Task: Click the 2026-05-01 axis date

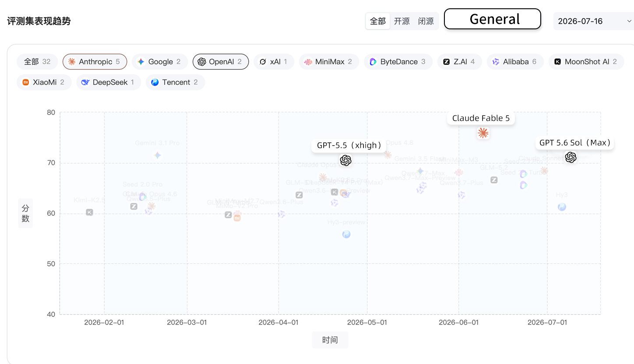Action: [367, 322]
